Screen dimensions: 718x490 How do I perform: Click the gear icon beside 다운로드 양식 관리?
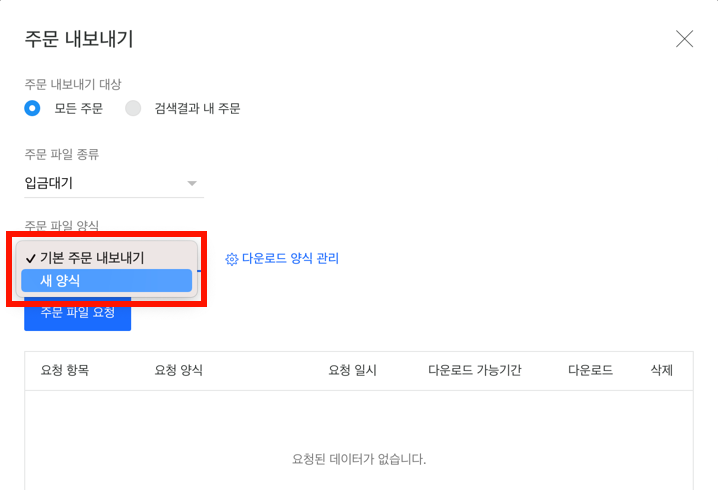(232, 259)
